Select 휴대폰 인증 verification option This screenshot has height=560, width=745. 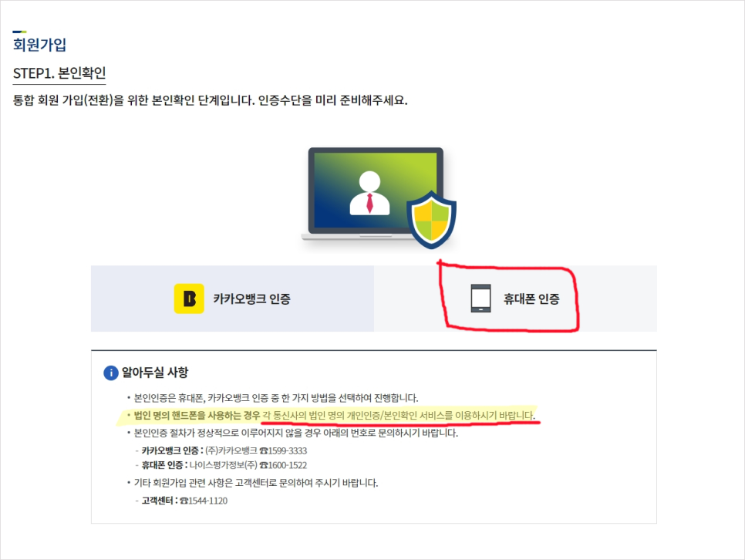coord(515,299)
